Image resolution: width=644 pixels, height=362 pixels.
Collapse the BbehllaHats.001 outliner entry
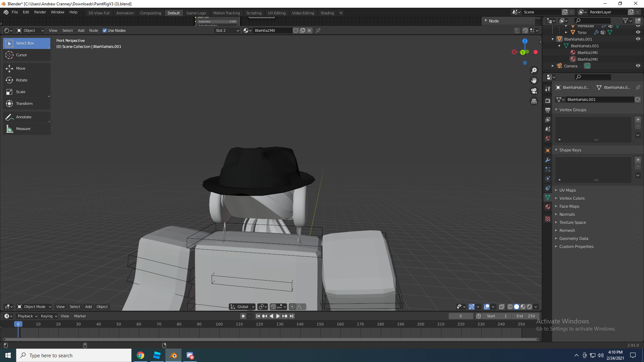pos(553,39)
